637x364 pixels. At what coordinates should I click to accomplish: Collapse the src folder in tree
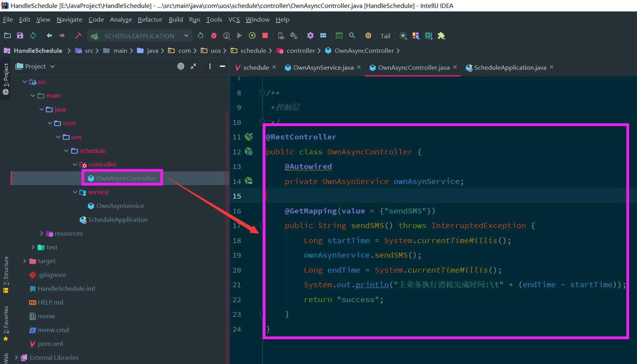[x=24, y=82]
